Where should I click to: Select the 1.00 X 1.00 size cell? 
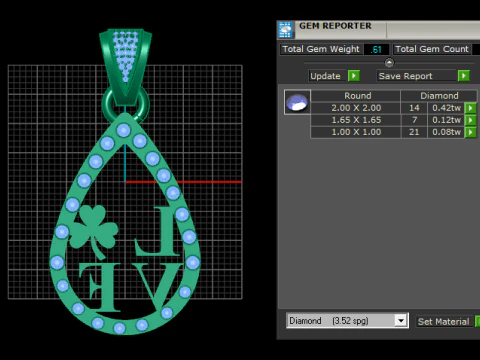click(356, 132)
